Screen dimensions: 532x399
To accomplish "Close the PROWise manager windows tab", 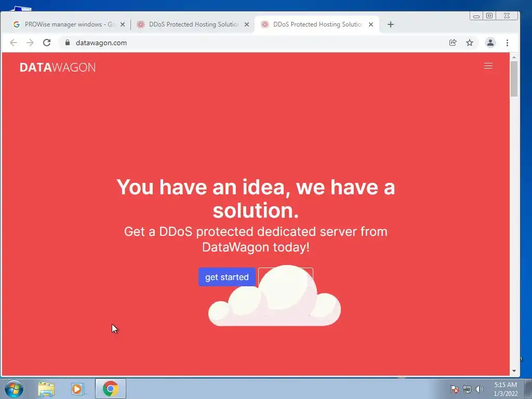I will click(123, 24).
